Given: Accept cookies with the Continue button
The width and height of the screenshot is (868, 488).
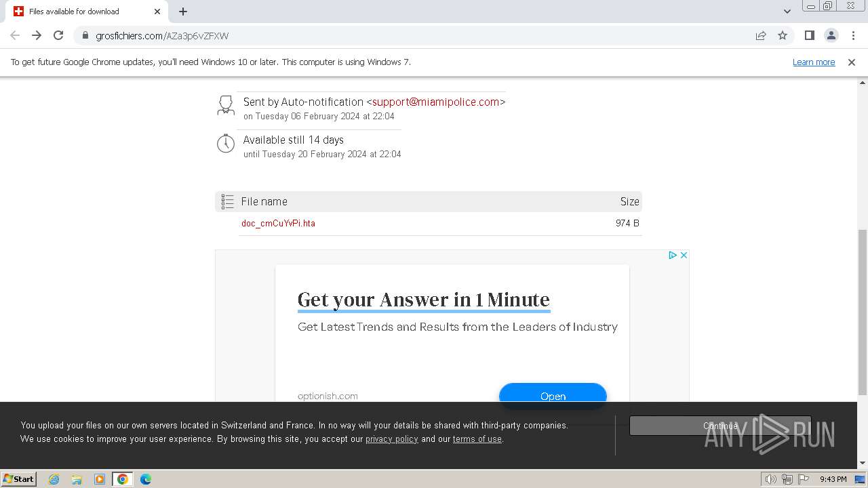Looking at the screenshot, I should pos(720,426).
